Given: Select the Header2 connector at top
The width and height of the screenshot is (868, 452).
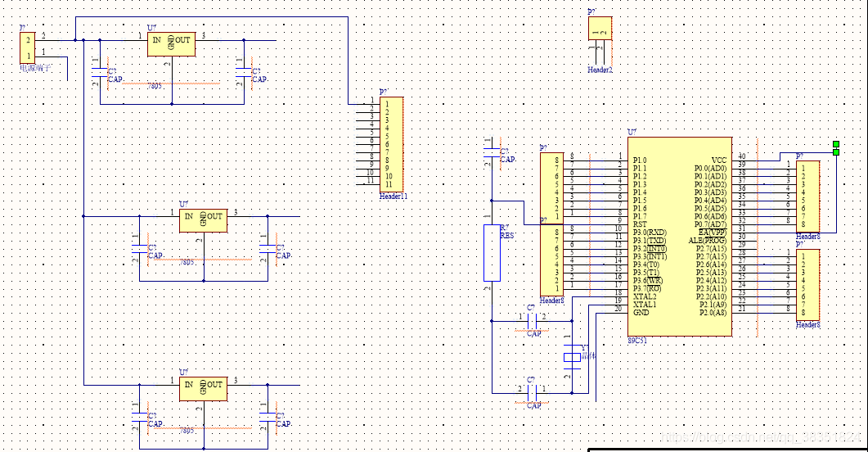Looking at the screenshot, I should pos(600,28).
